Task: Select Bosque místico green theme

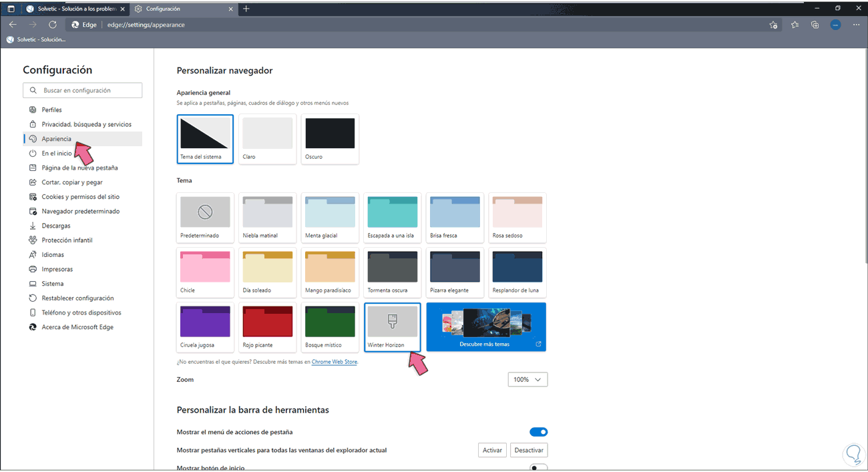Action: (x=330, y=327)
